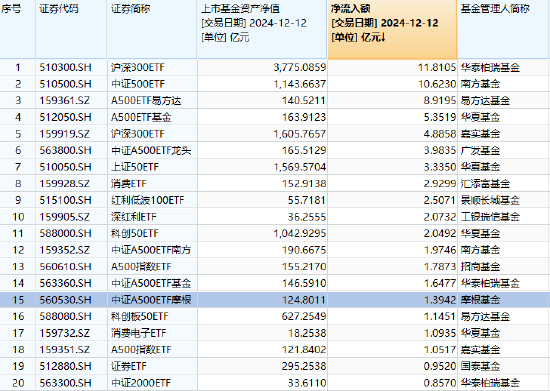Click manager 汇添富基金
The height and width of the screenshot is (391, 550).
(x=485, y=184)
